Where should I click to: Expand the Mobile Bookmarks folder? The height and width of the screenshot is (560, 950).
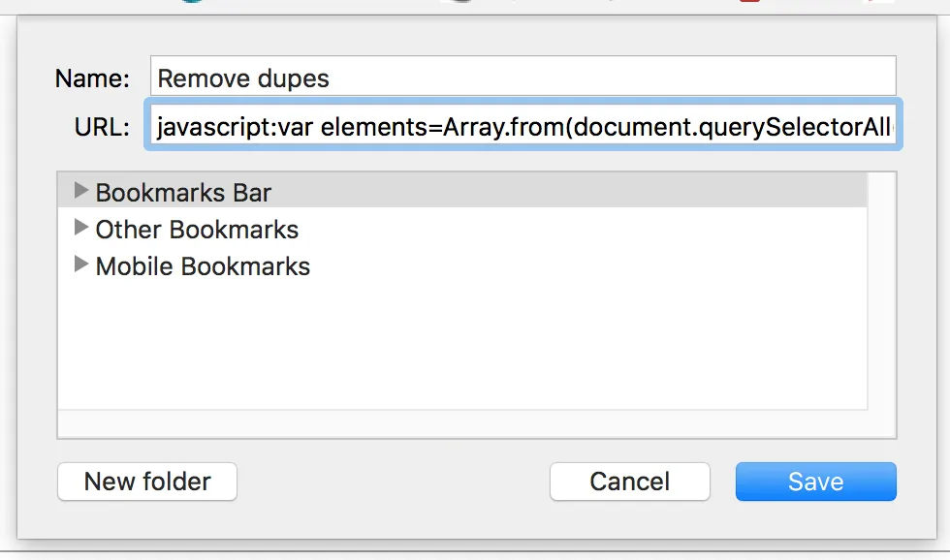(x=81, y=266)
